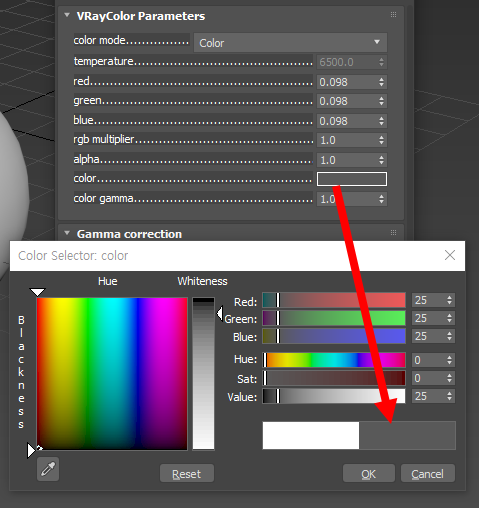Click the blackness marker triangle at left
The image size is (479, 508).
[31, 451]
